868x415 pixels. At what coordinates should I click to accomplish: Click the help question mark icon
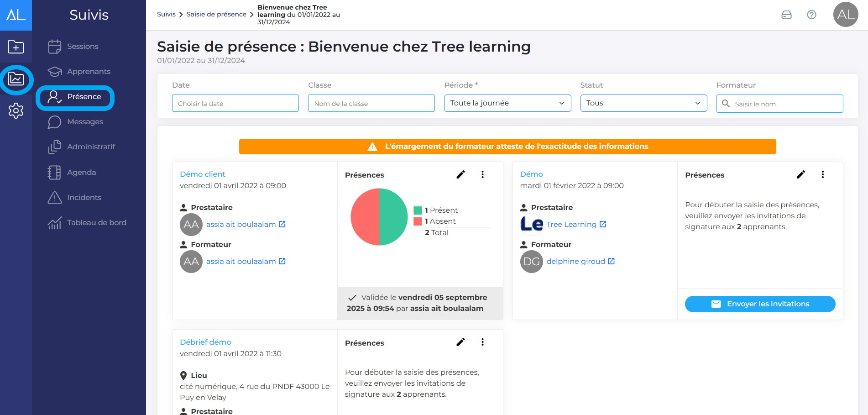[811, 15]
